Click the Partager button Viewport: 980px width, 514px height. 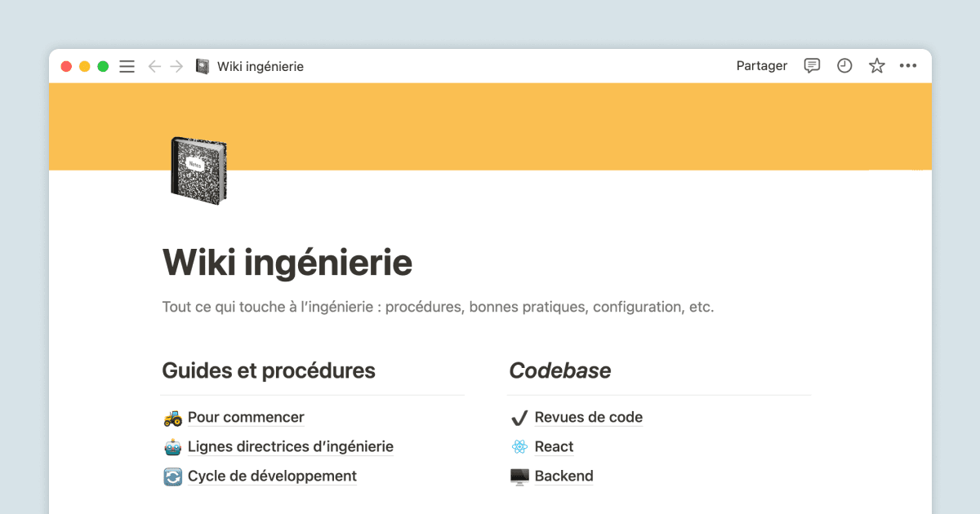pyautogui.click(x=761, y=65)
